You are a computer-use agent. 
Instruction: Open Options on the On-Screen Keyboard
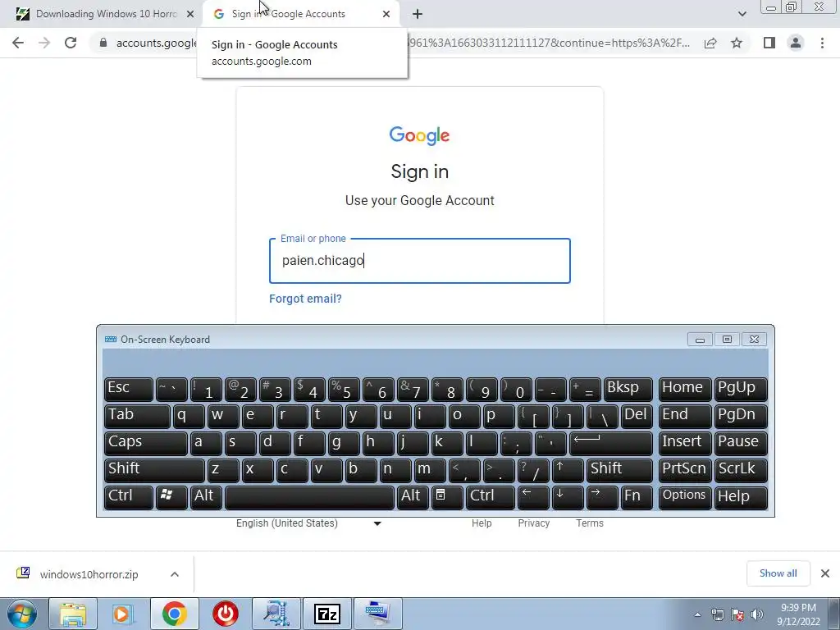(685, 497)
